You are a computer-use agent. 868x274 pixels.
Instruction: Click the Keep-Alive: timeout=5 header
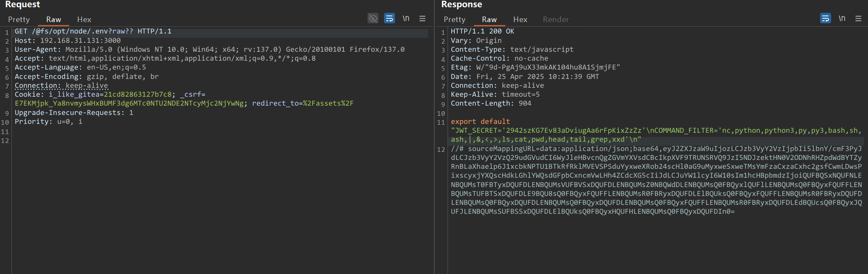pyautogui.click(x=495, y=95)
